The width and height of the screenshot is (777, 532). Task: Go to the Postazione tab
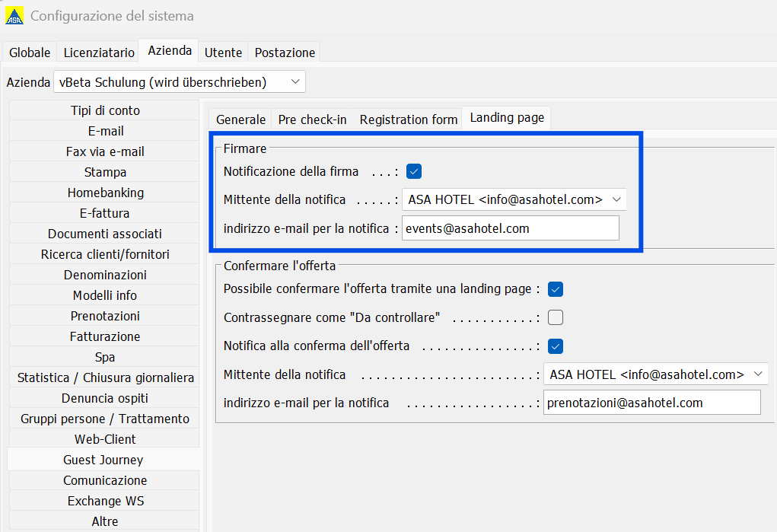click(x=285, y=53)
